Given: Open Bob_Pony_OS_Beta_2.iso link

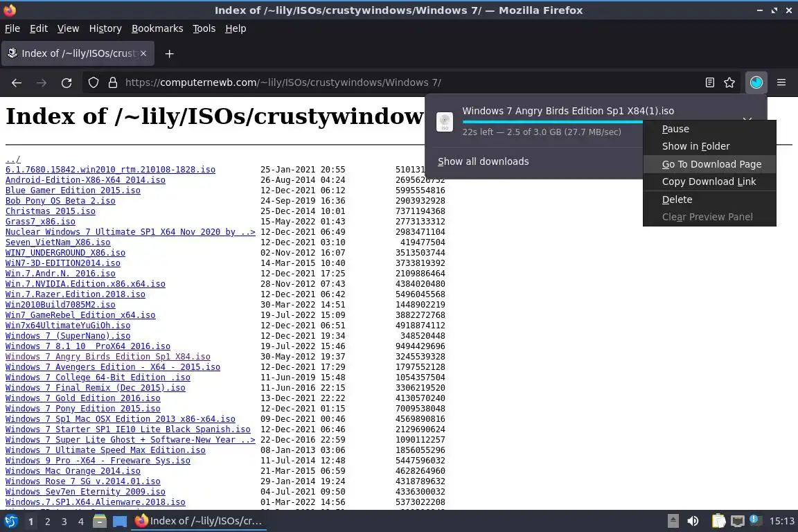Looking at the screenshot, I should pyautogui.click(x=60, y=201).
